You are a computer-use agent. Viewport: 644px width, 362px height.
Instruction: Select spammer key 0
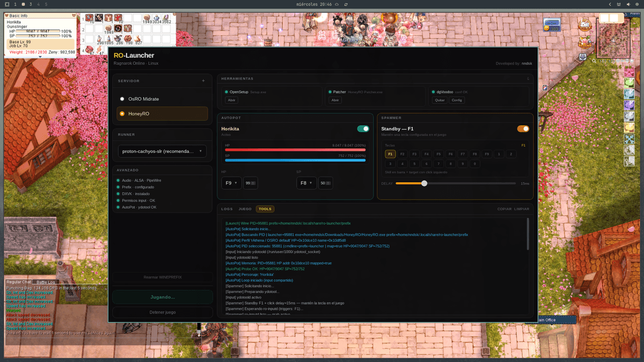[475, 164]
